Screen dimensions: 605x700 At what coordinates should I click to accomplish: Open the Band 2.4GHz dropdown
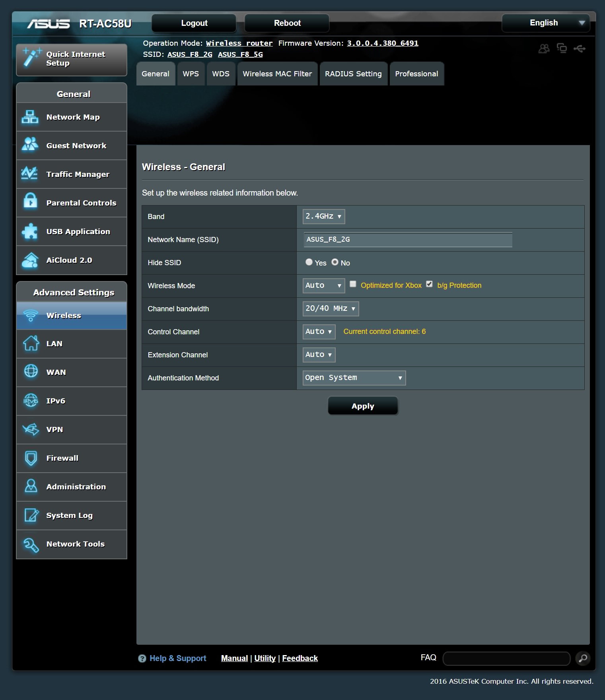324,217
